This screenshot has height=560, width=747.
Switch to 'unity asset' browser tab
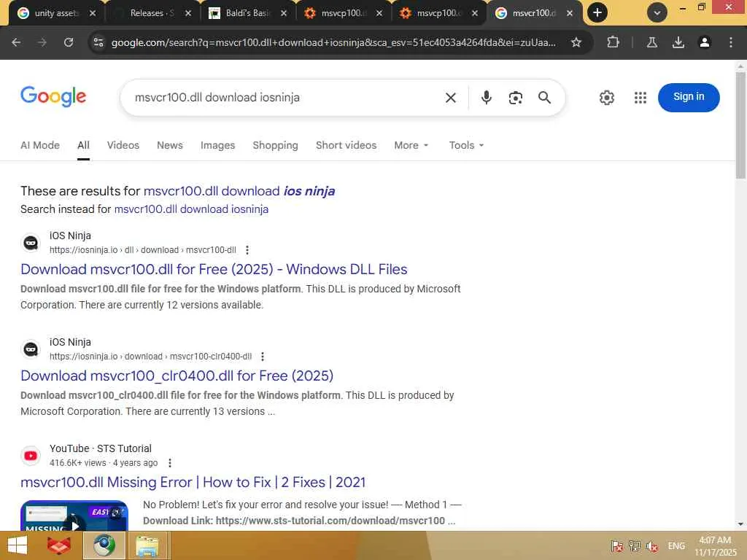pyautogui.click(x=55, y=13)
